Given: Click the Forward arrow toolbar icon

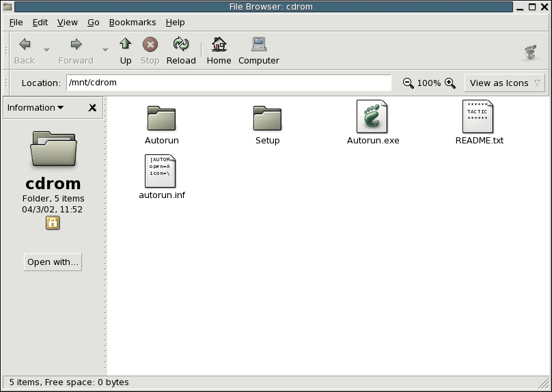Looking at the screenshot, I should 76,44.
